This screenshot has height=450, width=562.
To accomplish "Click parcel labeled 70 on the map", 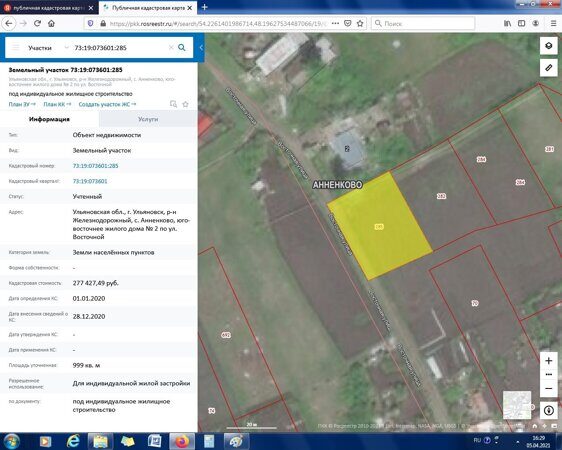I will click(475, 303).
